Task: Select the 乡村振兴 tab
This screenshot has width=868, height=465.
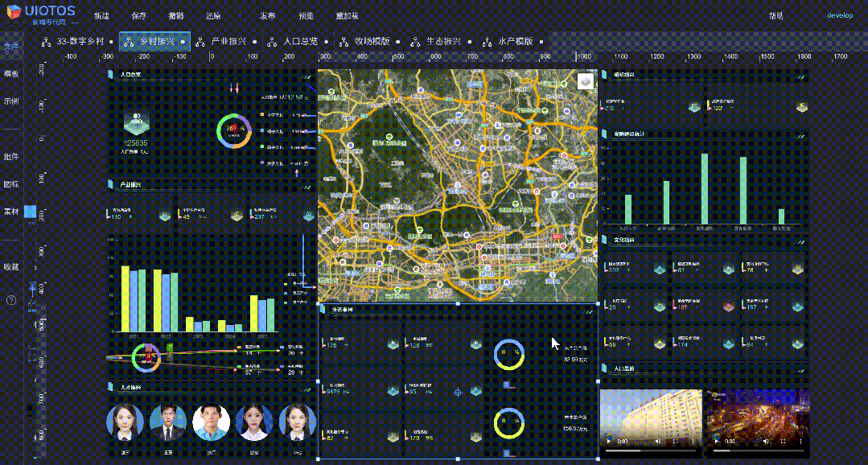Action: 157,41
